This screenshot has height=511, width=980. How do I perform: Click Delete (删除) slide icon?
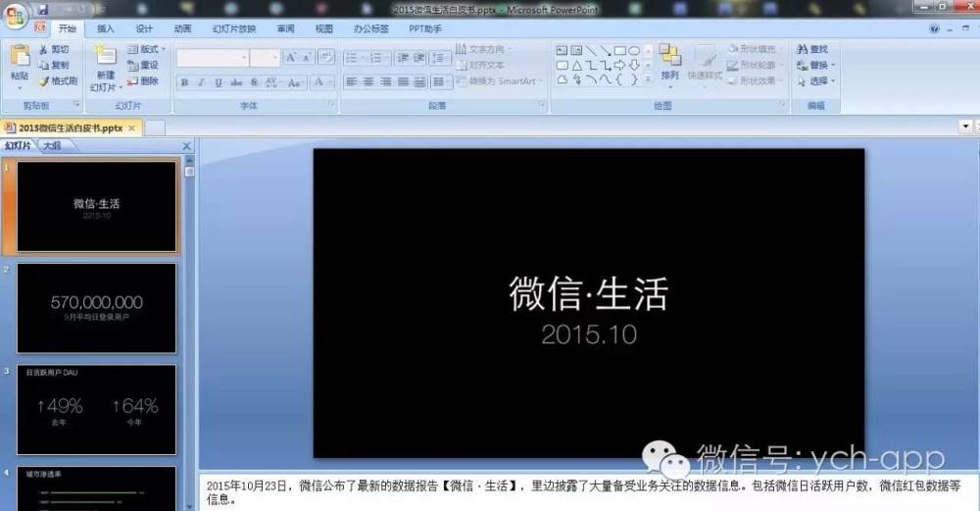(x=132, y=81)
